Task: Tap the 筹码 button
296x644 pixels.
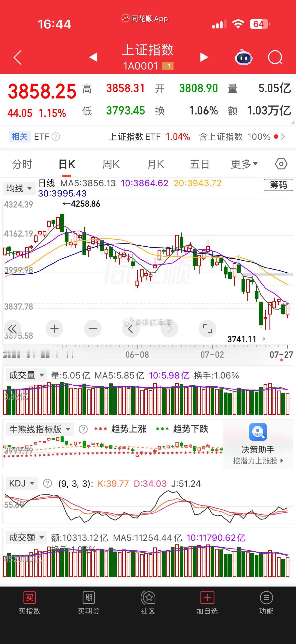Action: coord(279,185)
